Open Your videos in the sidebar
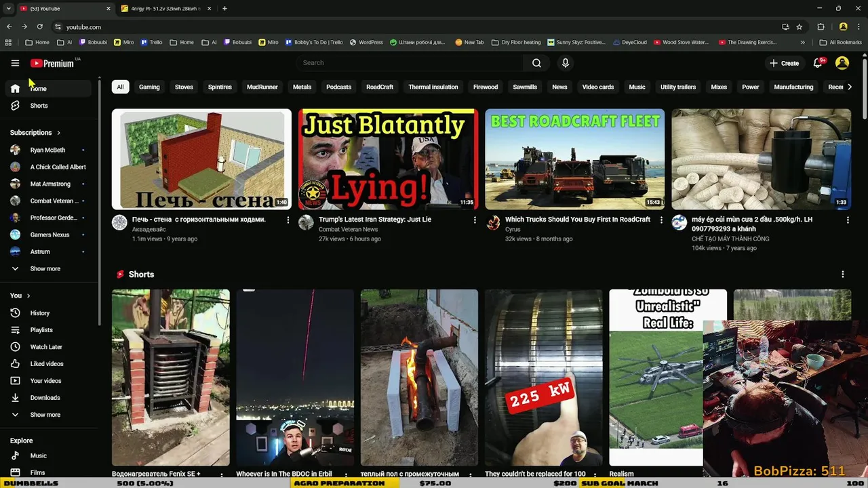Screen dimensions: 868x488 tap(49, 381)
